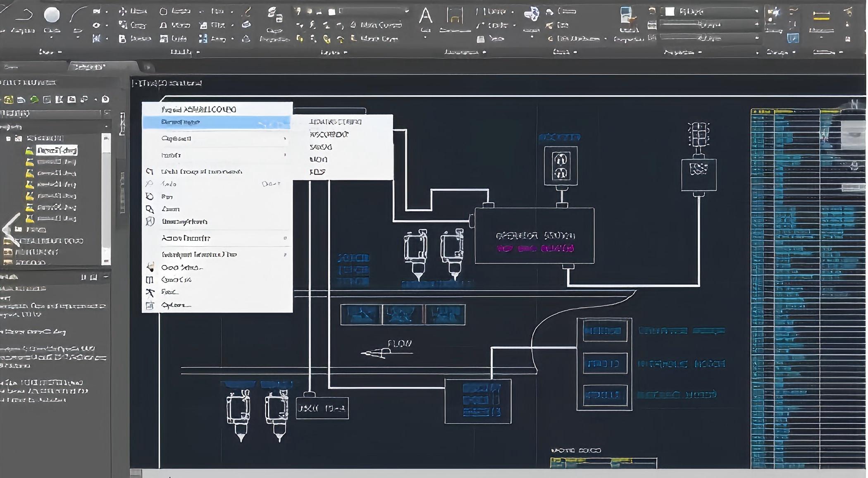868x478 pixels.
Task: Toggle the blue highlighted button in ribbon's right group
Action: (x=793, y=38)
